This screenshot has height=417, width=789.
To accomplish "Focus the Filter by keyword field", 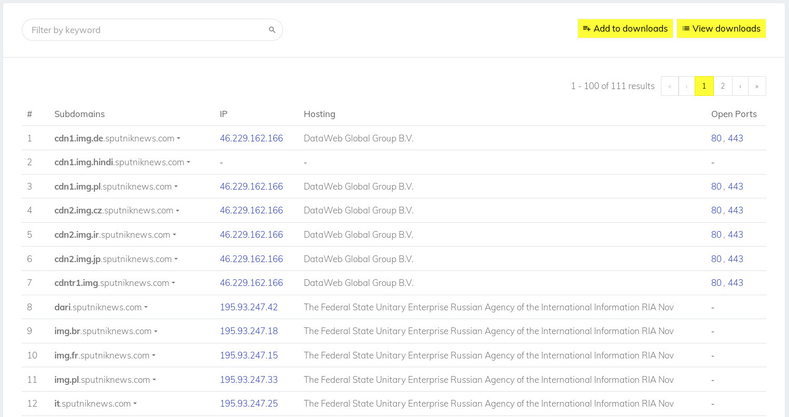I will point(152,30).
